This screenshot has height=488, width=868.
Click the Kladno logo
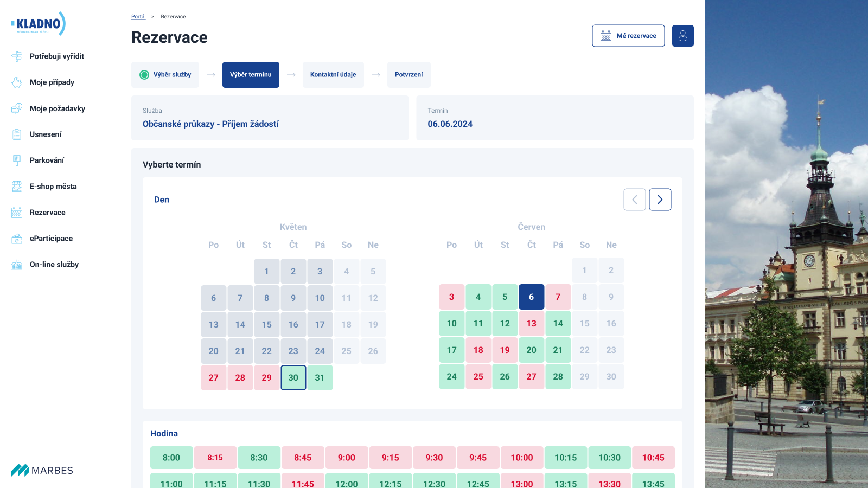point(39,24)
